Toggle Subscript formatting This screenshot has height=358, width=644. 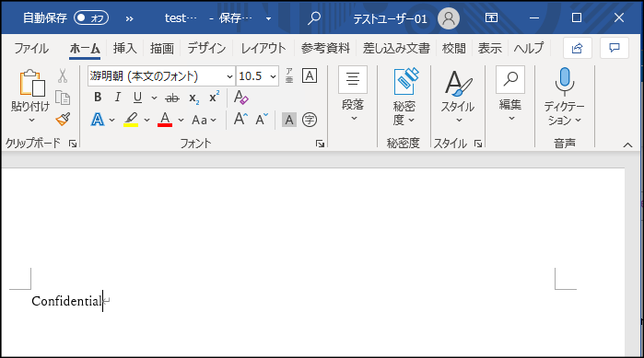pyautogui.click(x=193, y=98)
